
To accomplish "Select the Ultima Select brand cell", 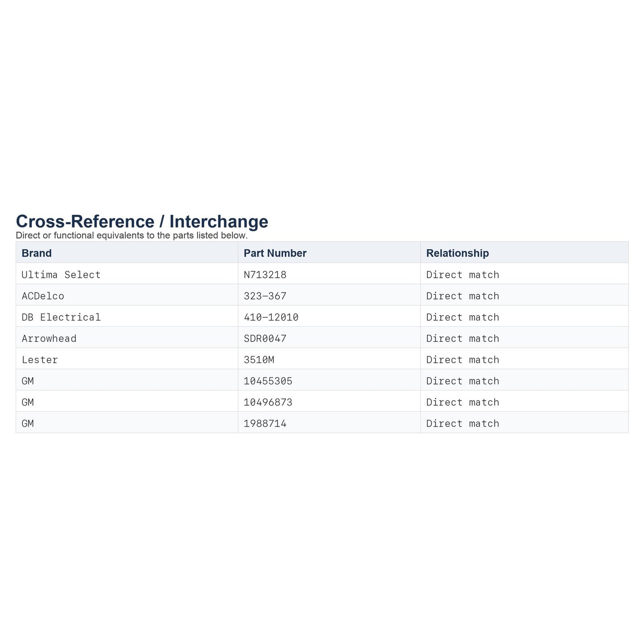I will 61,275.
